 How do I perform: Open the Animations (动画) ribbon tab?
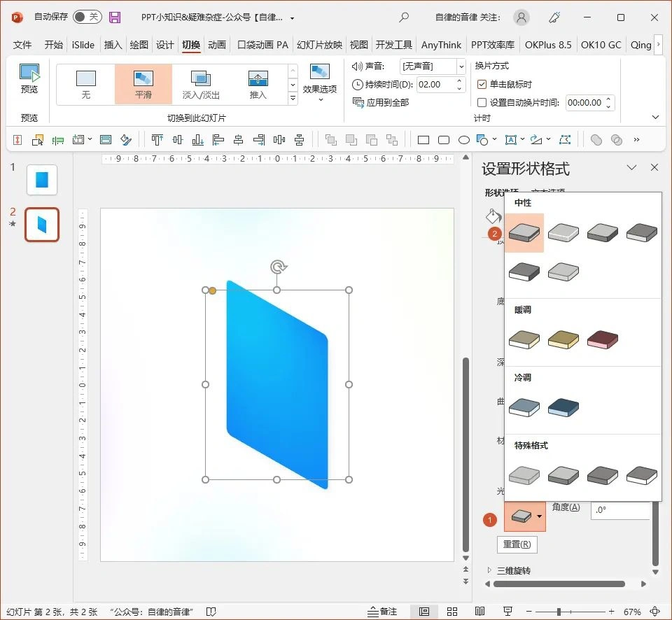tap(217, 45)
